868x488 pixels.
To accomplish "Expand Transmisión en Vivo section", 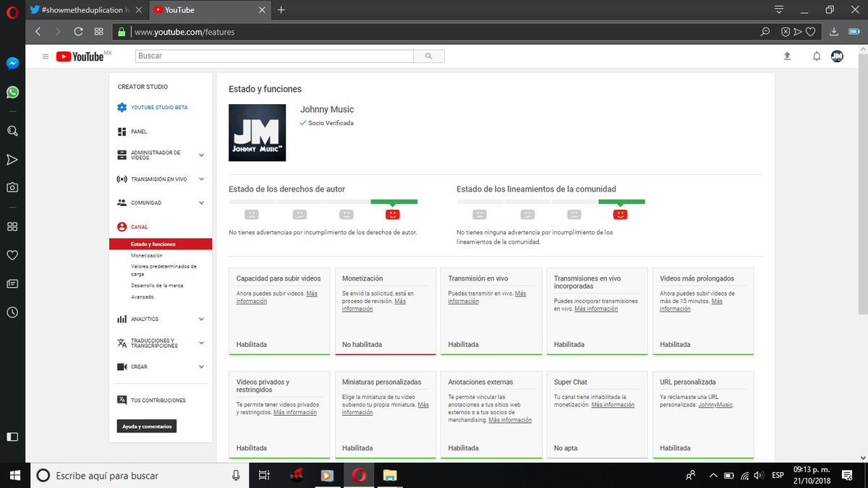I will (x=201, y=179).
